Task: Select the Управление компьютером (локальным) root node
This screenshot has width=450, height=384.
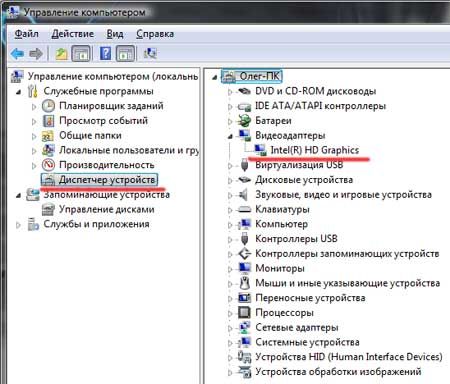Action: 113,76
